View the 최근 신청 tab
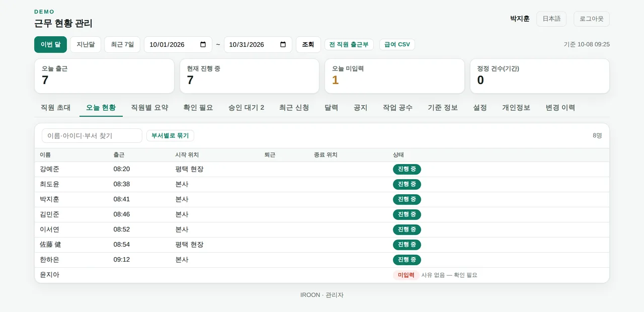The width and height of the screenshot is (644, 312). tap(294, 107)
